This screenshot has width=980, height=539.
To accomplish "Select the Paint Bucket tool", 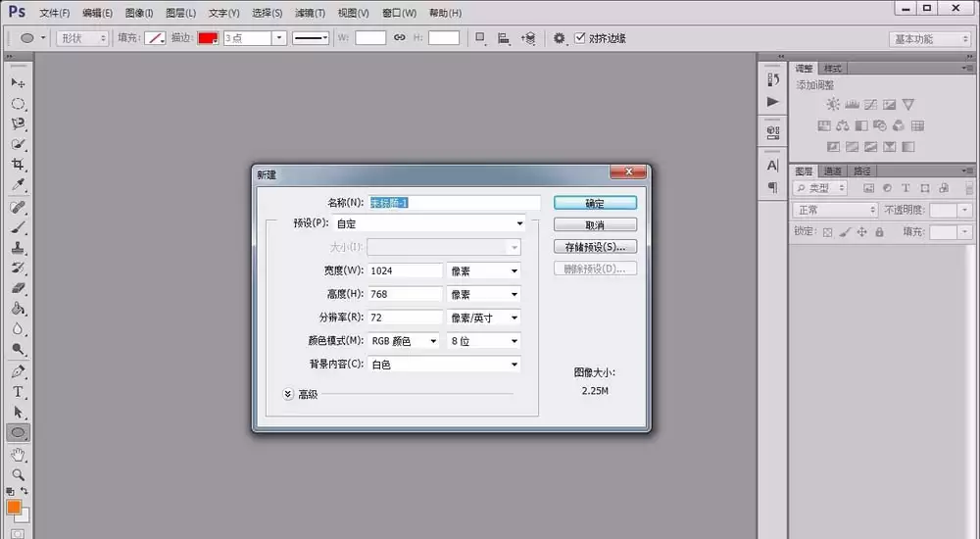I will [x=18, y=309].
